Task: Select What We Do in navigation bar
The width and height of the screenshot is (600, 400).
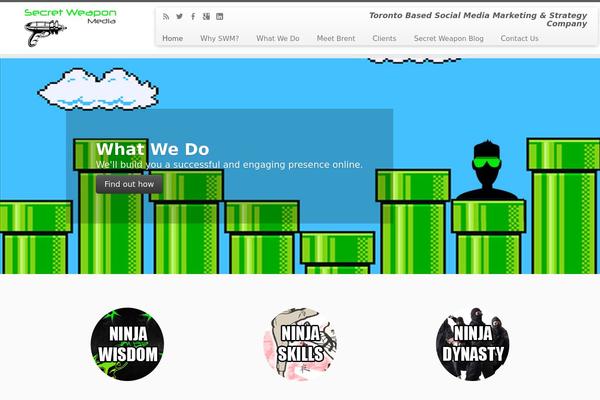Action: pyautogui.click(x=278, y=38)
